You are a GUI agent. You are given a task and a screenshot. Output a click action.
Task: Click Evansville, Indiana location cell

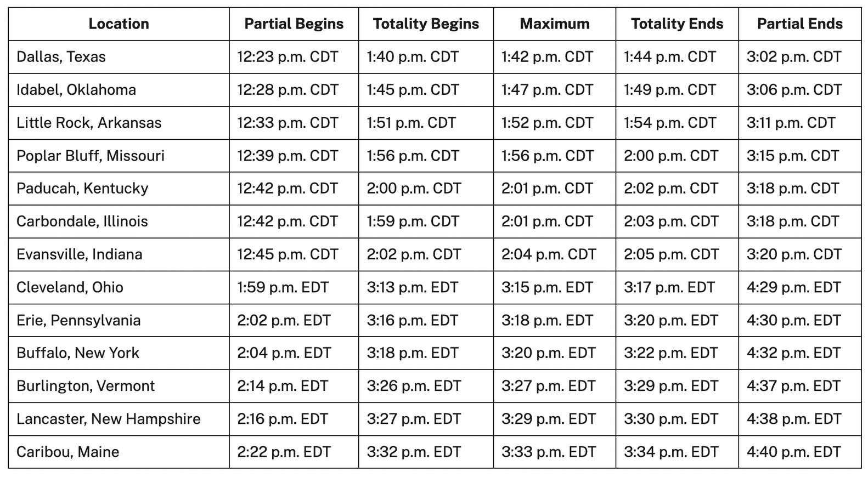point(119,254)
